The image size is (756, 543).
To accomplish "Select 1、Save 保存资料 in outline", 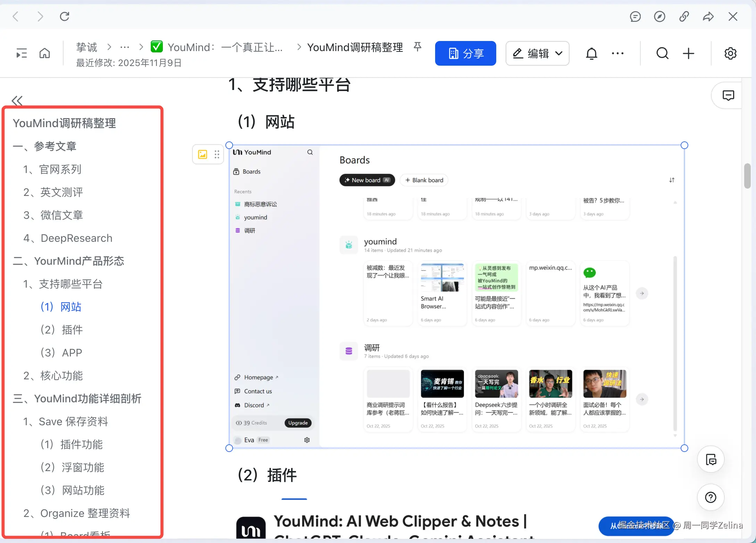I will [66, 421].
